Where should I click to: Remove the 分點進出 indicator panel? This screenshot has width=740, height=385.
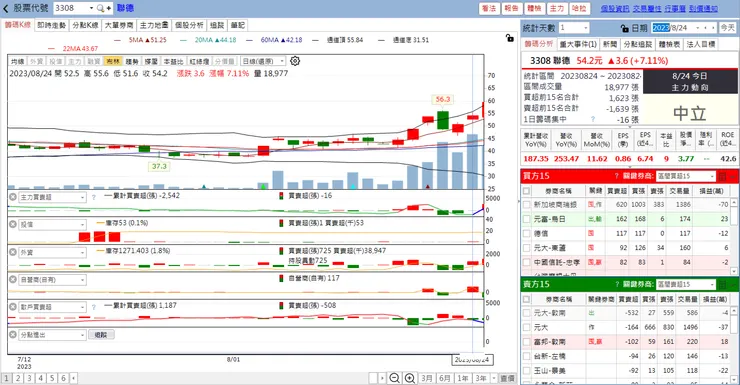pos(13,335)
